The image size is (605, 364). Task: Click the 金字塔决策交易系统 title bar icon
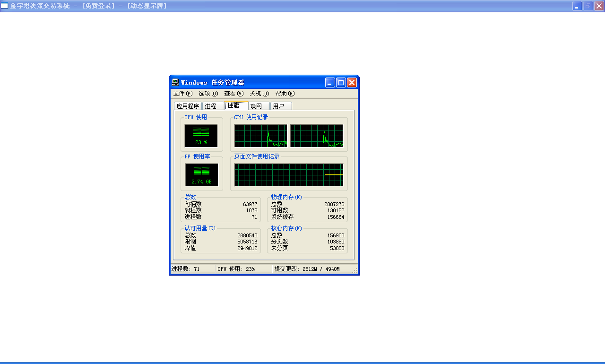point(4,6)
